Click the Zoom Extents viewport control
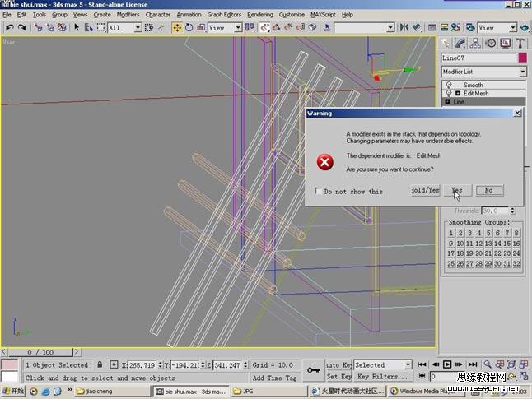 point(511,364)
